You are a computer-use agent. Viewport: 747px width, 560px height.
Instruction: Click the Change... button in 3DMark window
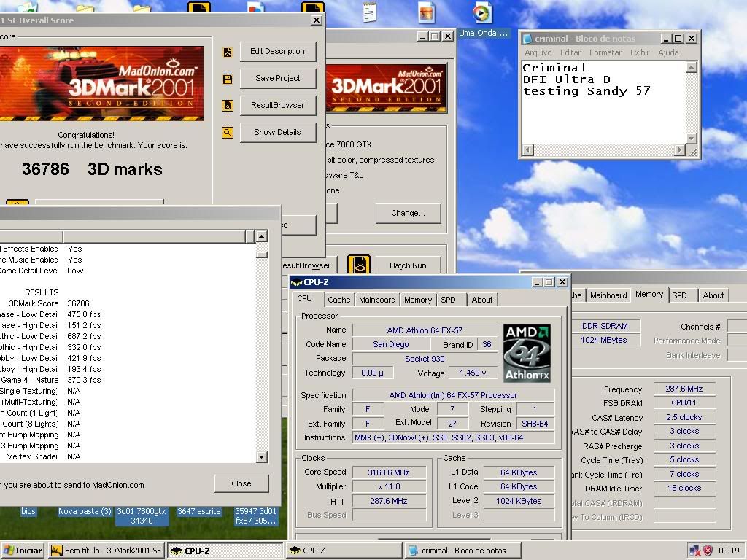coord(409,214)
